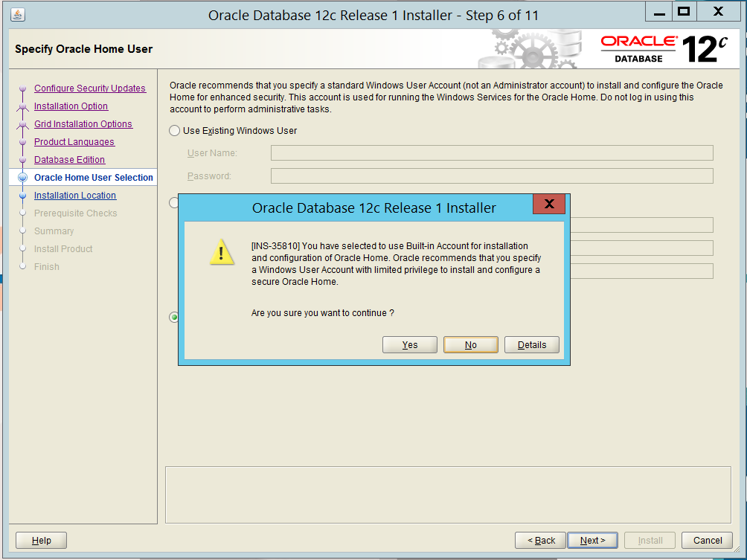Go to the Grid Installation Options step
Image resolution: width=747 pixels, height=560 pixels.
click(x=83, y=123)
